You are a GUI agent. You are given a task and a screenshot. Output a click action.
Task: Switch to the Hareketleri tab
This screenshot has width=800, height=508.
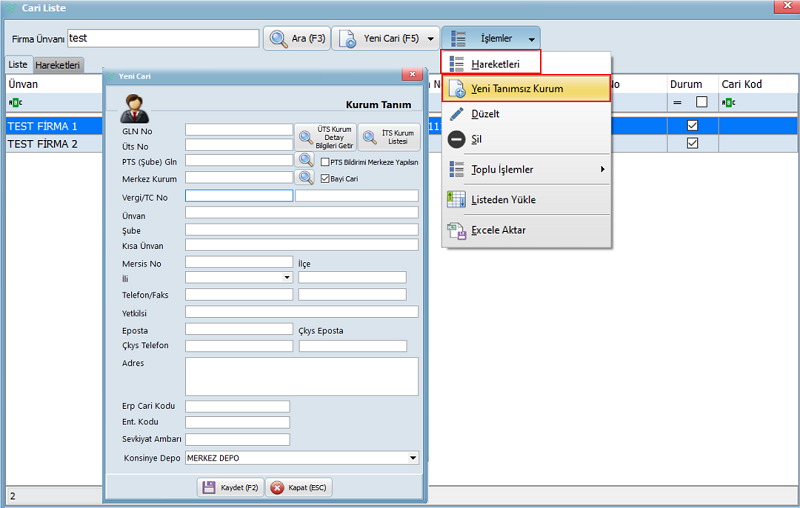click(58, 64)
